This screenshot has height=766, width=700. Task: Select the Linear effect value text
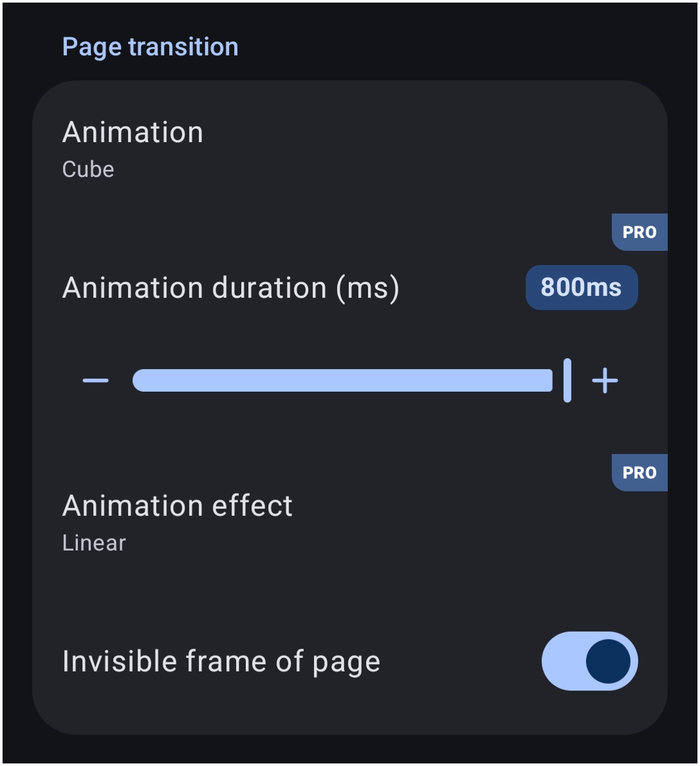(95, 543)
